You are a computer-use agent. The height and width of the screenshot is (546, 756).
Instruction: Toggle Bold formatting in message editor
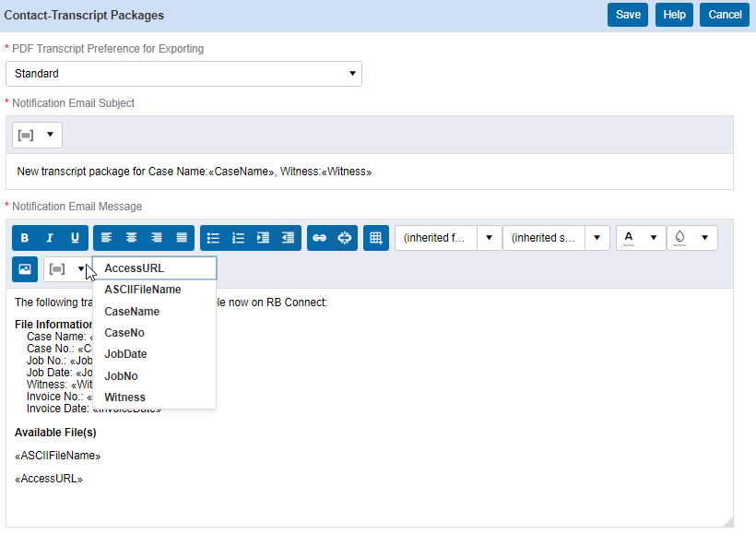25,238
